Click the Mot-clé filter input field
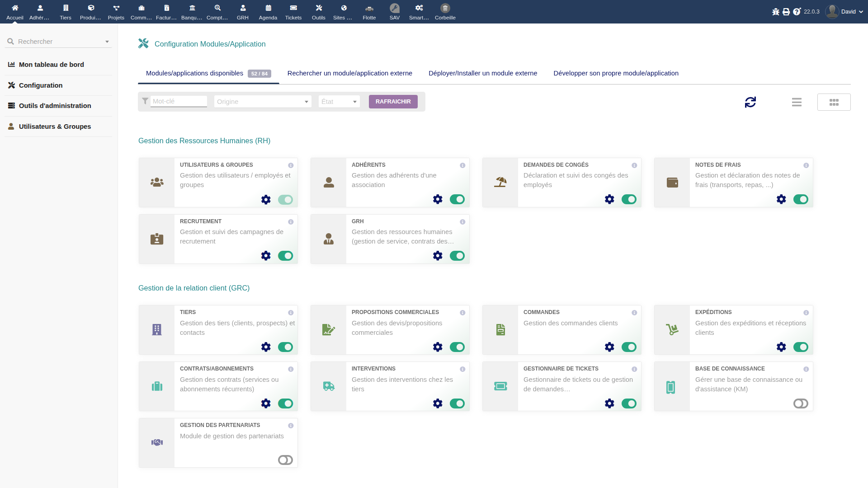 [x=178, y=101]
